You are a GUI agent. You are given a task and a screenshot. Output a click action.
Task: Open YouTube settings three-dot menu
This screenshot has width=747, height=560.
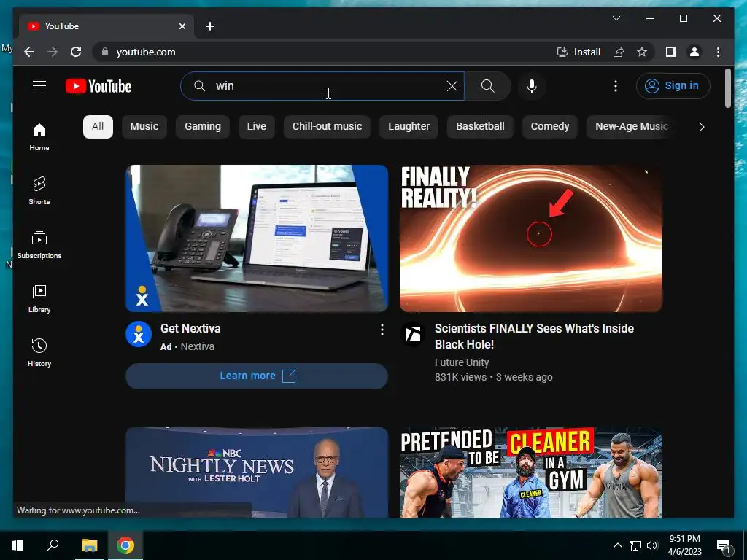tap(616, 86)
